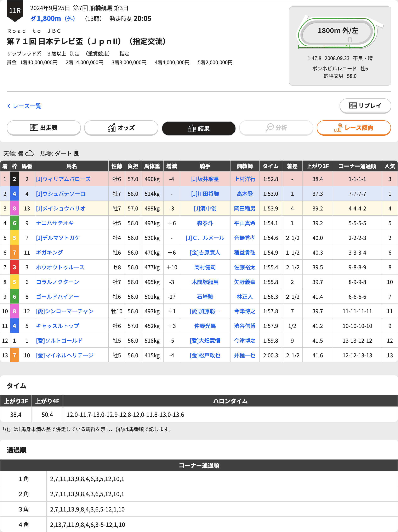Open jockey 森泰斗
Image resolution: width=398 pixels, height=532 pixels.
[x=205, y=223]
